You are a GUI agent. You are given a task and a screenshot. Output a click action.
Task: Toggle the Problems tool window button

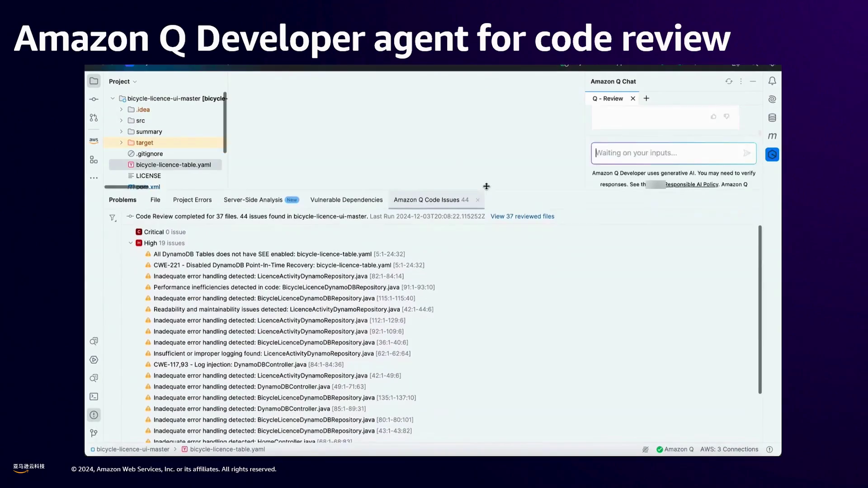94,415
